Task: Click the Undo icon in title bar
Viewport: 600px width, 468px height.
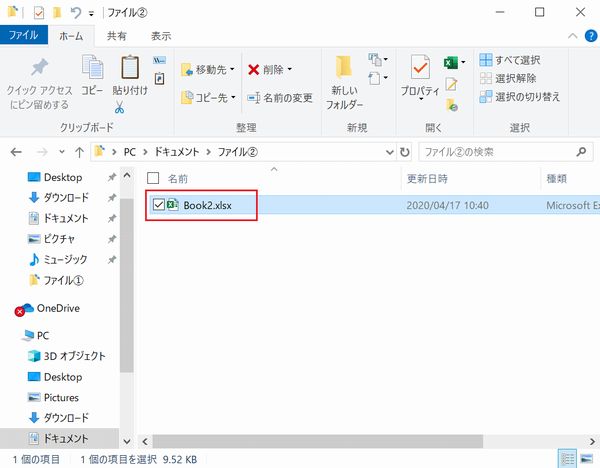Action: tap(76, 13)
